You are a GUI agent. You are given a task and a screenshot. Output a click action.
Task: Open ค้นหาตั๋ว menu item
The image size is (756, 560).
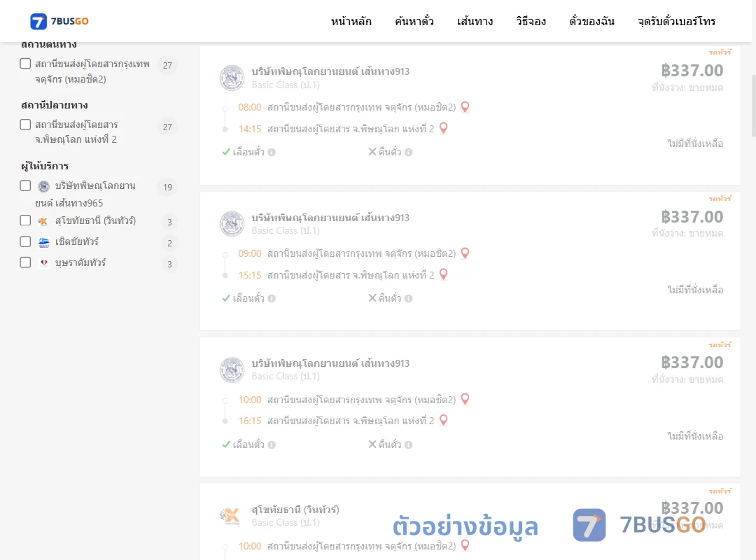coord(414,21)
